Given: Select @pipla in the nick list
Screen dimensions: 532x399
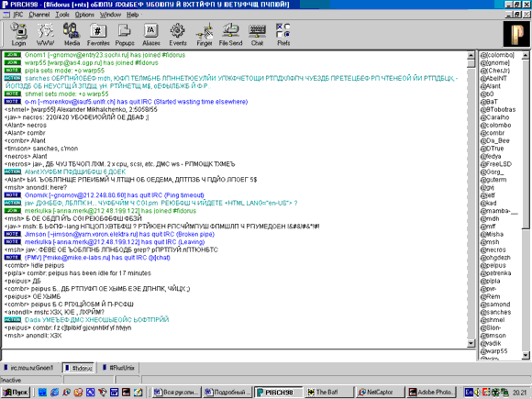Looking at the screenshot, I should point(491,282).
